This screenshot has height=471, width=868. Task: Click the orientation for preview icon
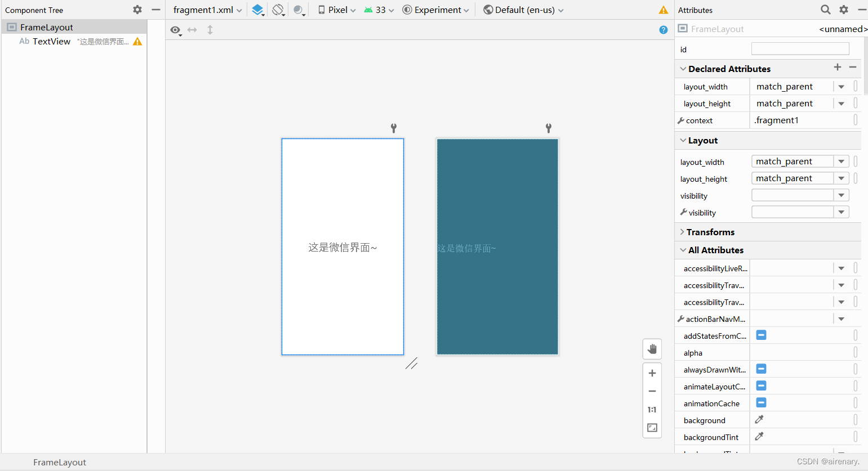tap(278, 10)
